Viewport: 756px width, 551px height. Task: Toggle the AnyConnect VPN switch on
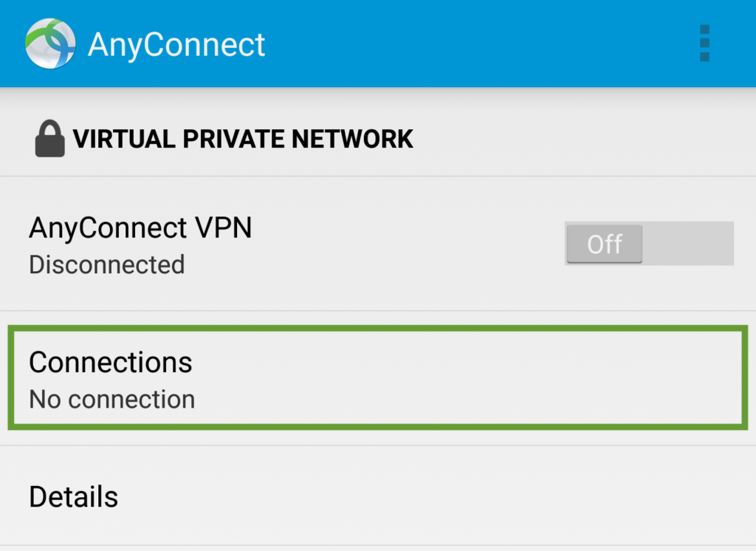[649, 243]
